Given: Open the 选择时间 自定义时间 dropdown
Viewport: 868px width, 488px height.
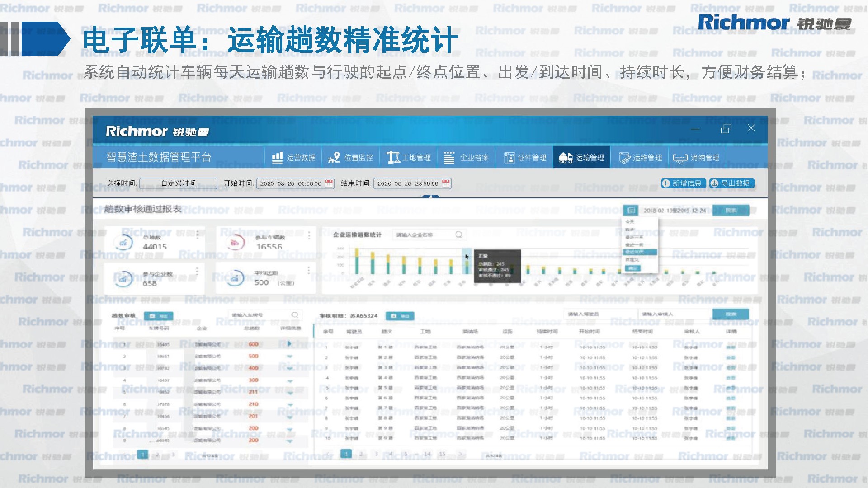Looking at the screenshot, I should point(178,183).
